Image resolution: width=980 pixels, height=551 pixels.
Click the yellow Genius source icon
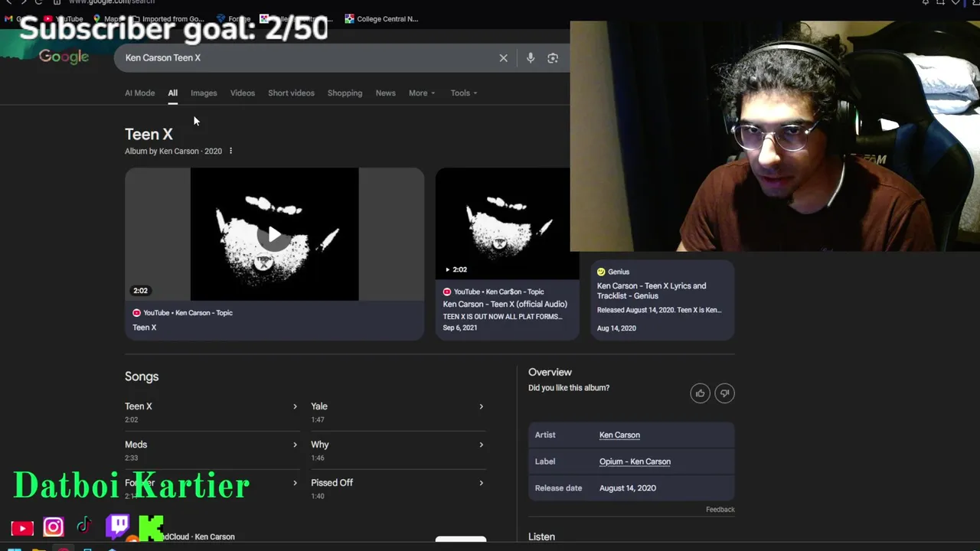click(601, 272)
